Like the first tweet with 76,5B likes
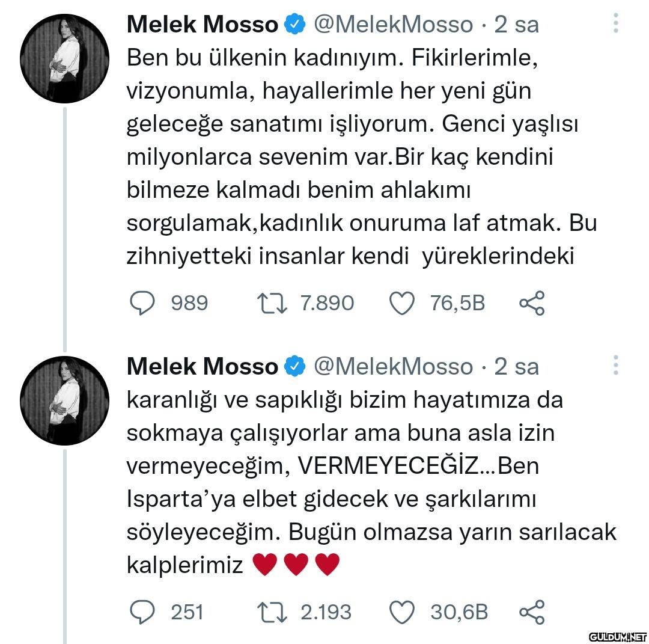The image size is (649, 644). [402, 303]
